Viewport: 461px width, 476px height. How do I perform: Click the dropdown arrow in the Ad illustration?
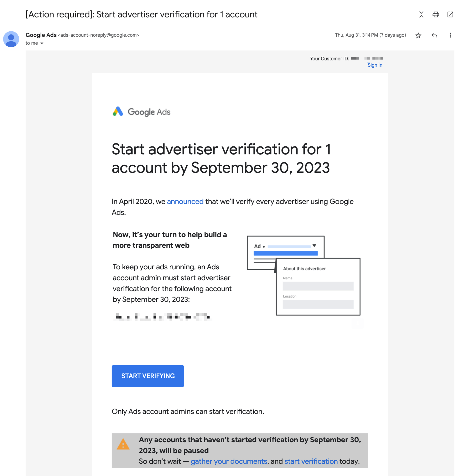pos(315,245)
